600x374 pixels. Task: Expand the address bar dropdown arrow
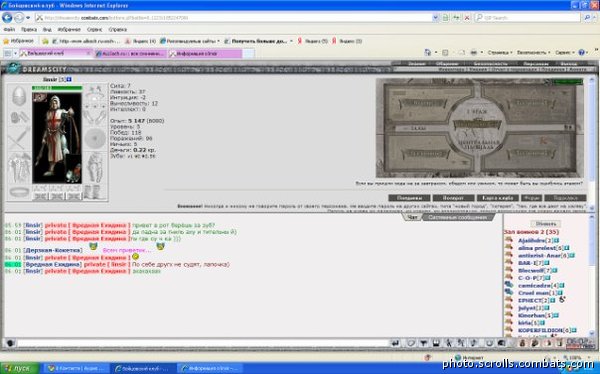435,18
